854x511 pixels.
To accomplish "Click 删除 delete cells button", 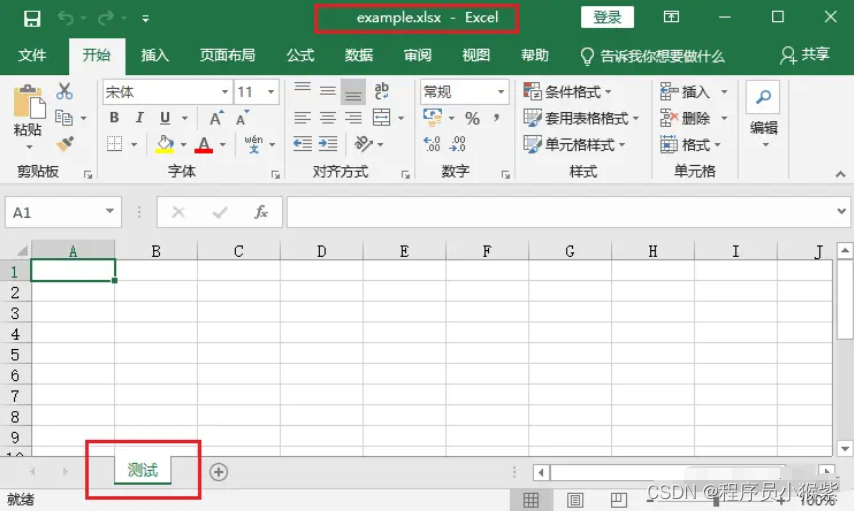I will pyautogui.click(x=685, y=118).
